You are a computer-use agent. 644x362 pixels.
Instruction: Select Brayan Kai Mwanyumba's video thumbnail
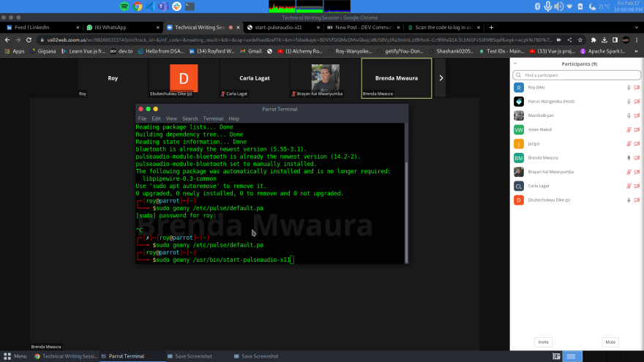pos(325,78)
